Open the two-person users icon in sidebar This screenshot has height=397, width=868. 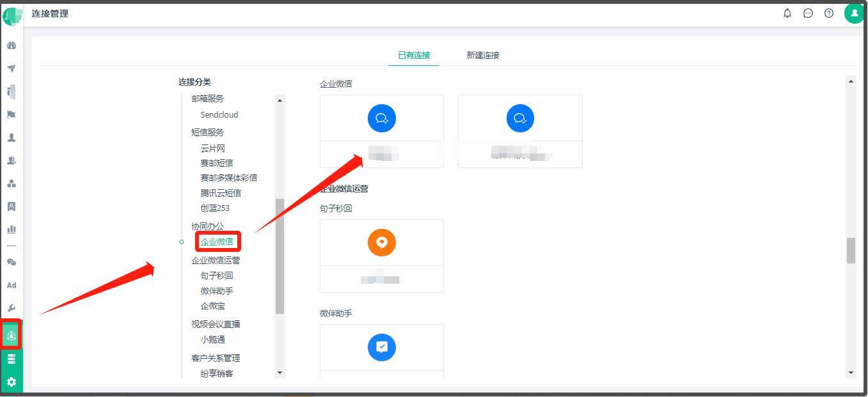(12, 161)
